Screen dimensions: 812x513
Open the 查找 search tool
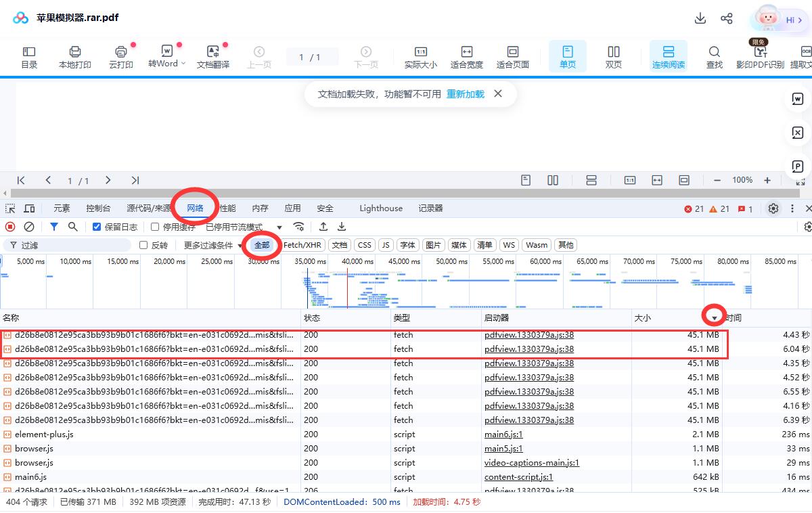click(x=714, y=57)
